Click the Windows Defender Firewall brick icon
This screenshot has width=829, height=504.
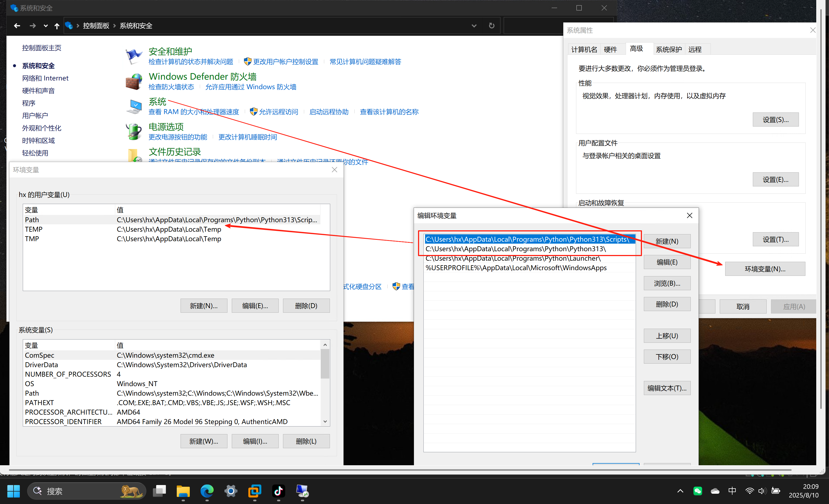(134, 81)
